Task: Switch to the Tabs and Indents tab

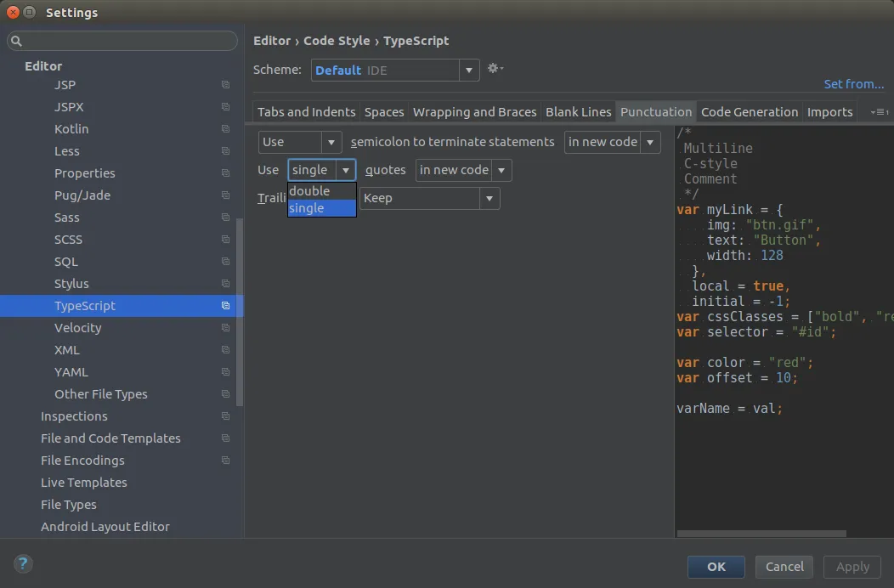Action: [306, 112]
